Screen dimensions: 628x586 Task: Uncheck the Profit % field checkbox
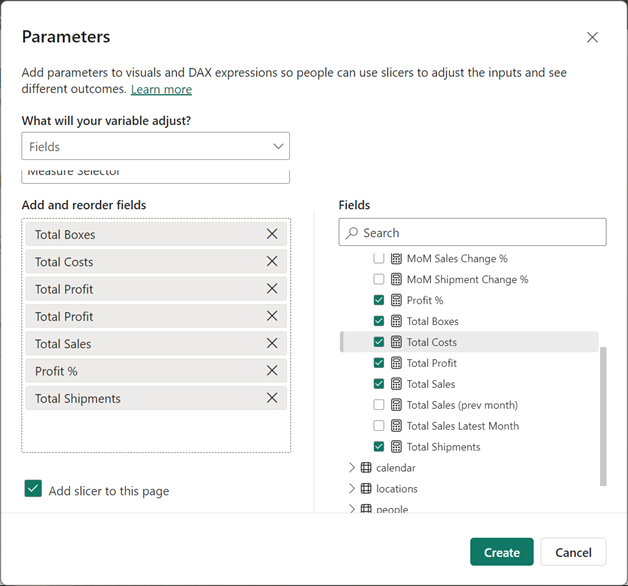(378, 300)
